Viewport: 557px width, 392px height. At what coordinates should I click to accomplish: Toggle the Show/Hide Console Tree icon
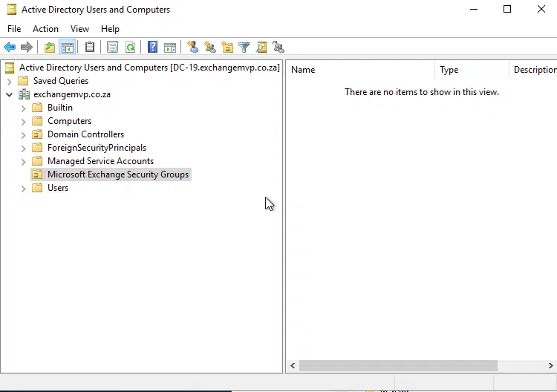tap(68, 48)
